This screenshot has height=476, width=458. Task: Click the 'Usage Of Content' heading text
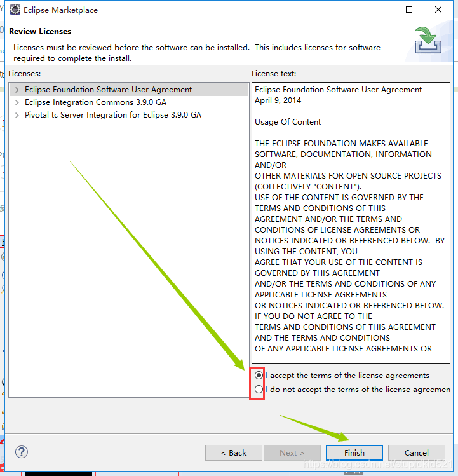288,122
